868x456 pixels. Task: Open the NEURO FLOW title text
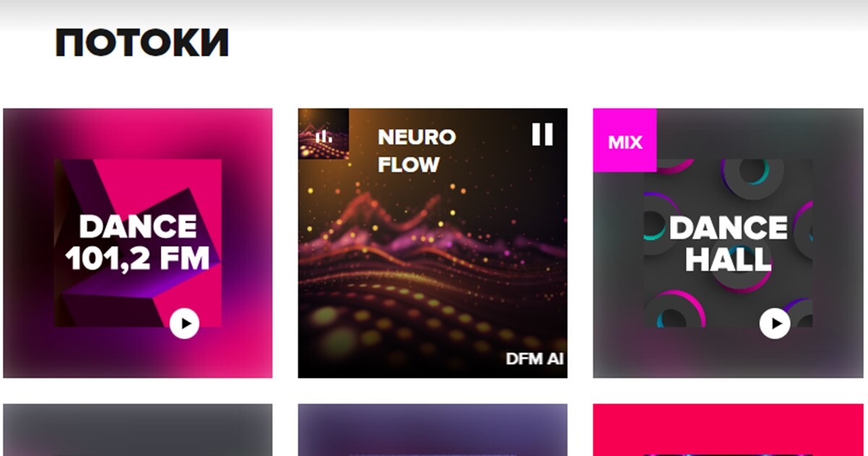[417, 151]
